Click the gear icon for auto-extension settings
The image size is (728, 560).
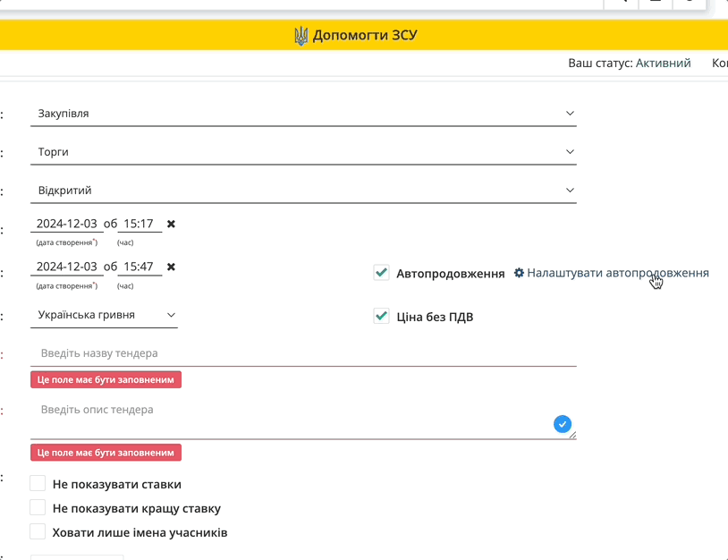tap(519, 273)
